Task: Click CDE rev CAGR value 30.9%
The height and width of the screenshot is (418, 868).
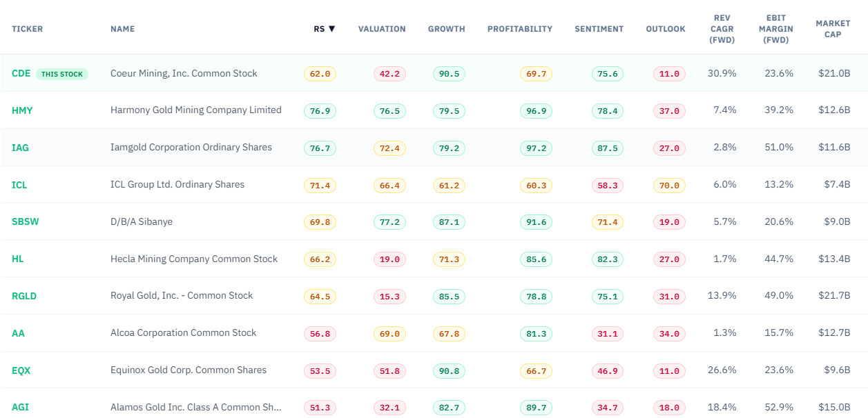Action: point(722,73)
